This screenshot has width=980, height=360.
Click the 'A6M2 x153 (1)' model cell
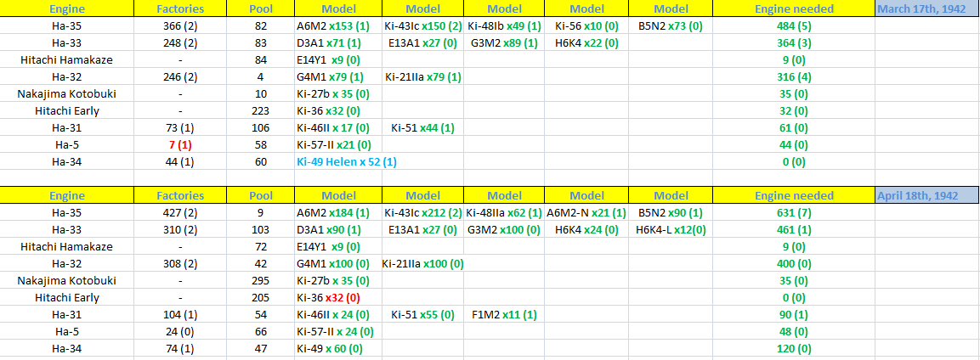338,26
